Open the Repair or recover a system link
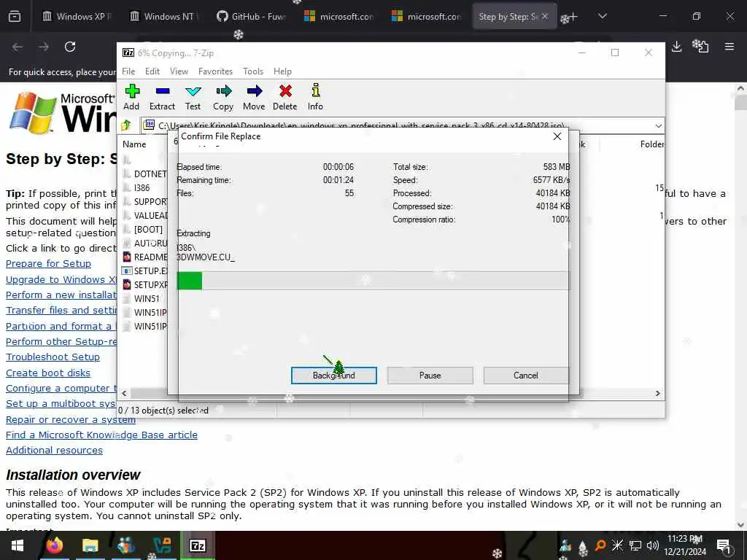 tap(71, 420)
